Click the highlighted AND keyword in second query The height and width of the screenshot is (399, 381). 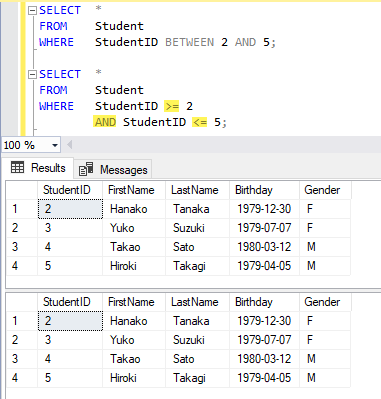[x=105, y=122]
